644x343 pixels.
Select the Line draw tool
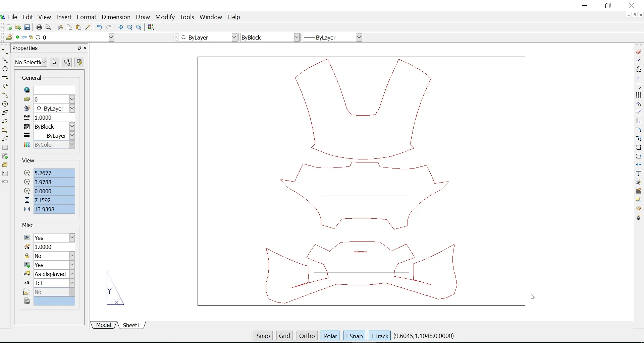(x=5, y=52)
